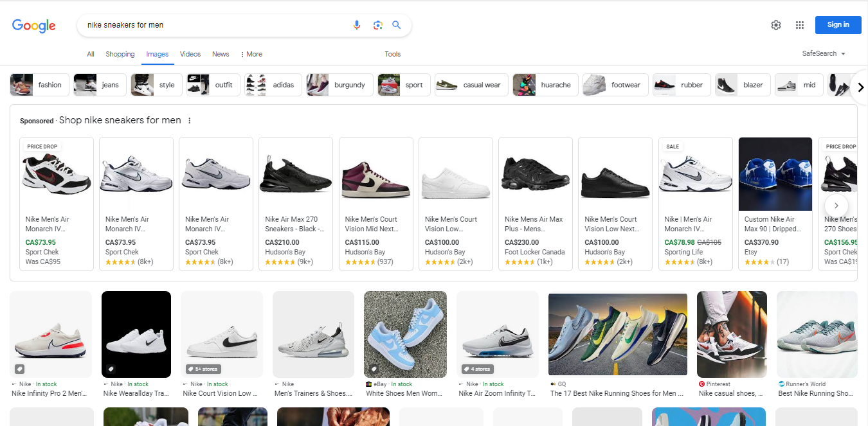Open the Google apps grid
Image resolution: width=868 pixels, height=426 pixels.
799,24
